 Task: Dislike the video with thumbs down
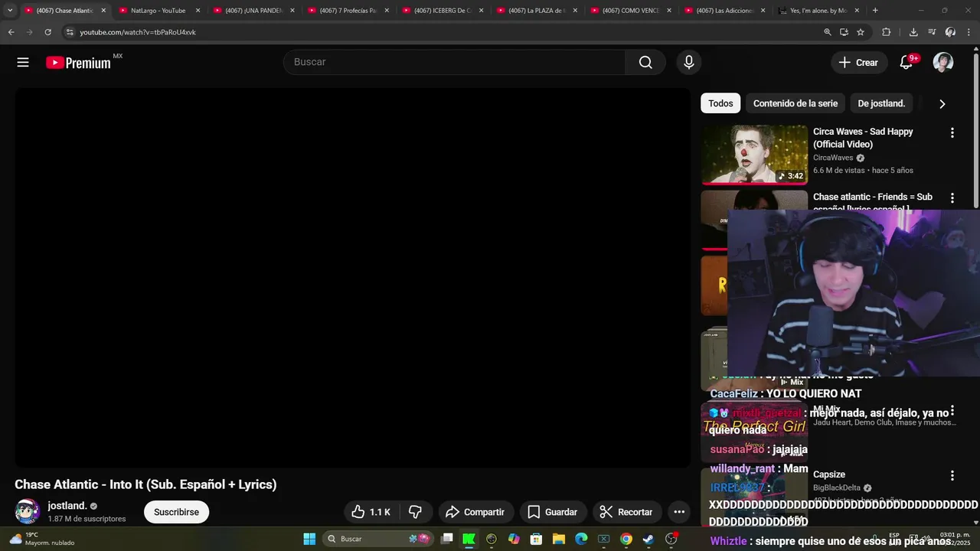[x=416, y=512]
